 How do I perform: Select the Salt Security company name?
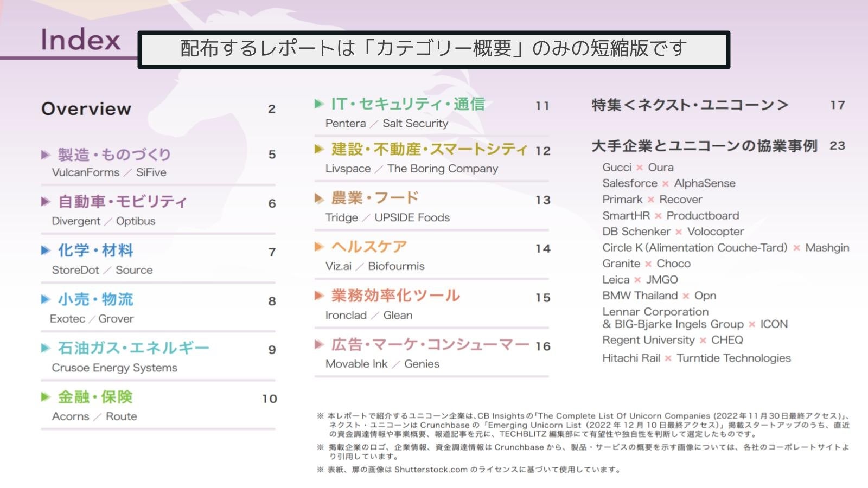point(416,124)
